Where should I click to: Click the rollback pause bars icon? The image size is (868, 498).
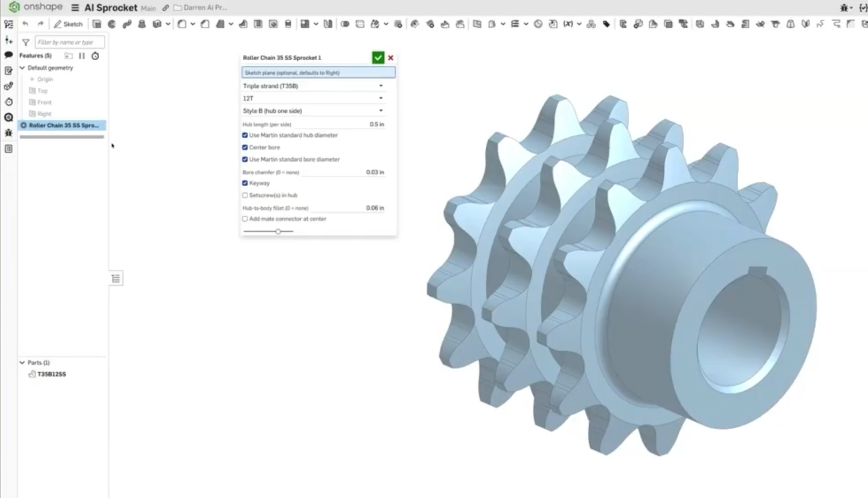click(82, 56)
